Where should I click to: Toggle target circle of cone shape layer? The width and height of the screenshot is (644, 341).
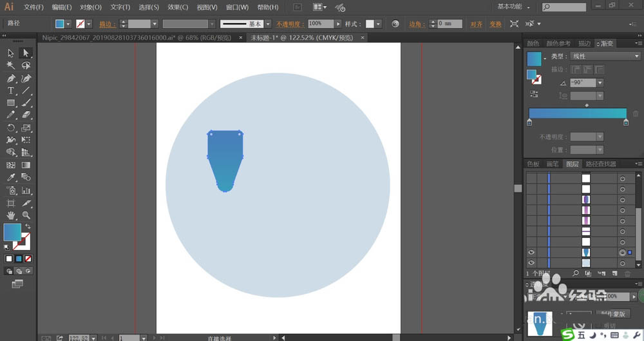622,253
